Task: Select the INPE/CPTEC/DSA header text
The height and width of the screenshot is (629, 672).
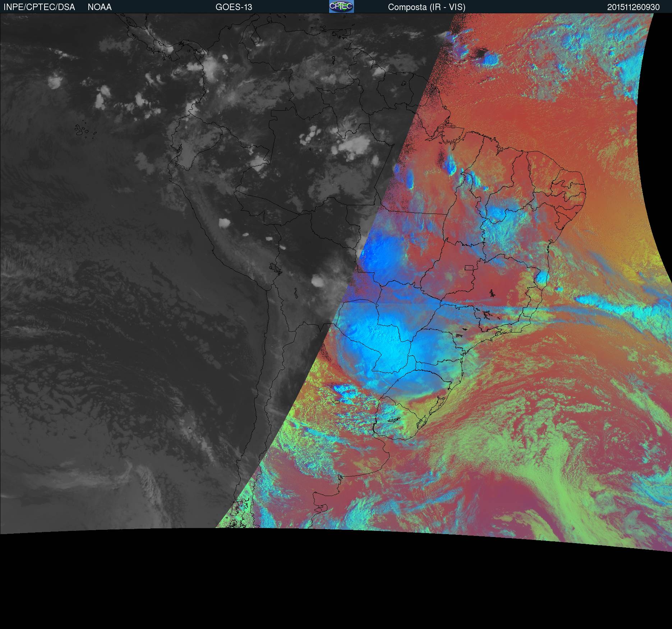Action: tap(39, 7)
